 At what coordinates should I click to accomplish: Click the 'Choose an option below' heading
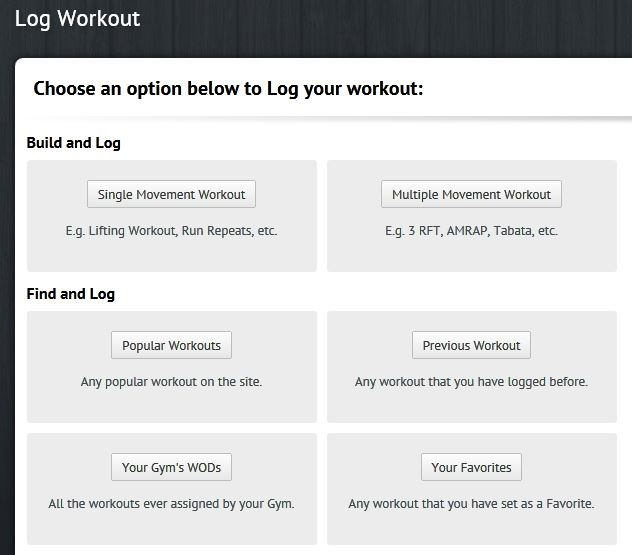(x=228, y=88)
